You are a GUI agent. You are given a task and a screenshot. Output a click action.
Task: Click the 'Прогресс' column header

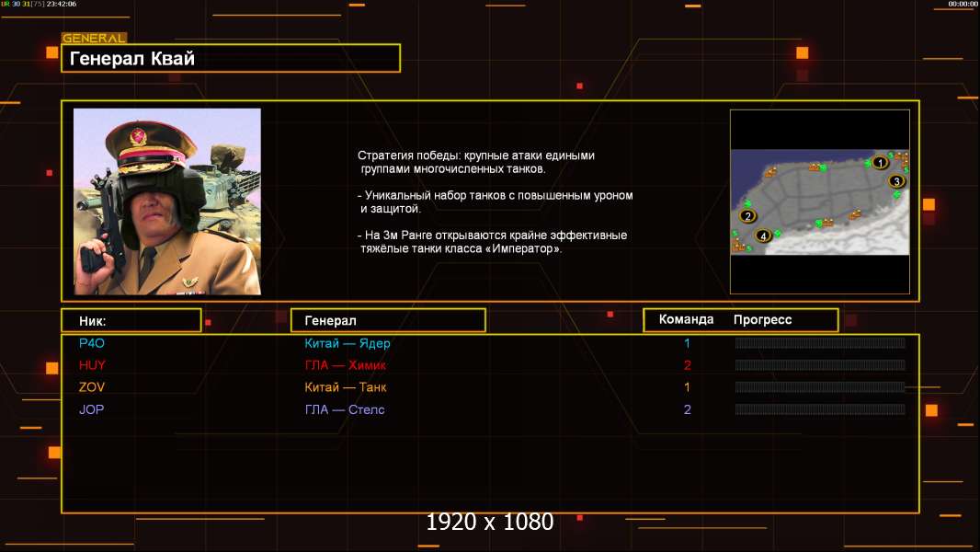[762, 320]
